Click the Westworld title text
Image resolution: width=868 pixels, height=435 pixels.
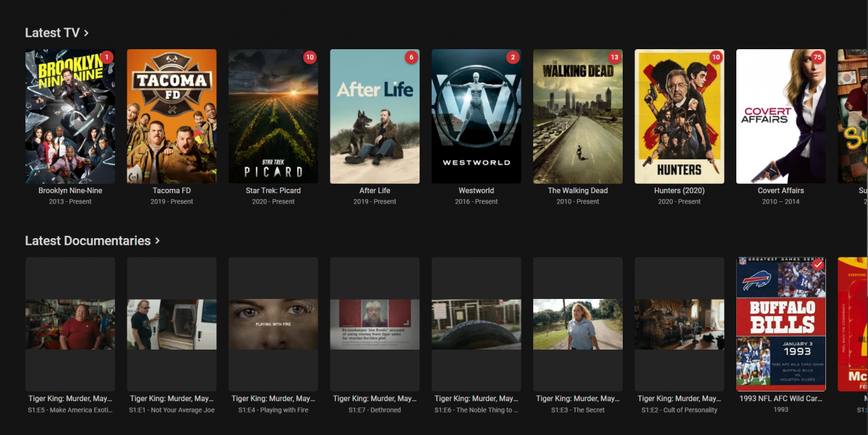coord(476,190)
